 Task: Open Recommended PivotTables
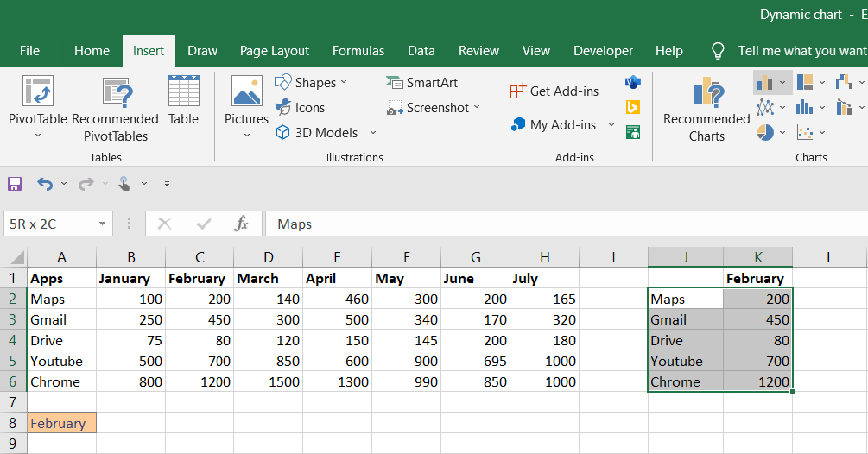[x=115, y=110]
